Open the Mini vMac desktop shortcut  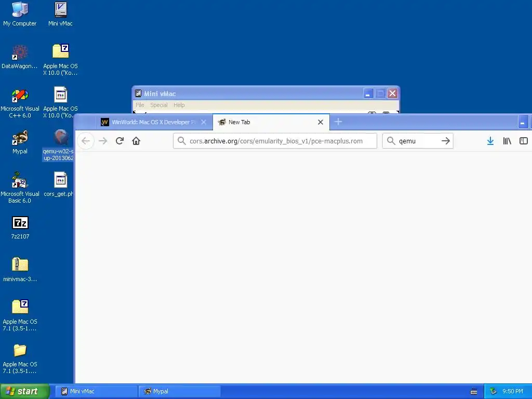(x=60, y=14)
